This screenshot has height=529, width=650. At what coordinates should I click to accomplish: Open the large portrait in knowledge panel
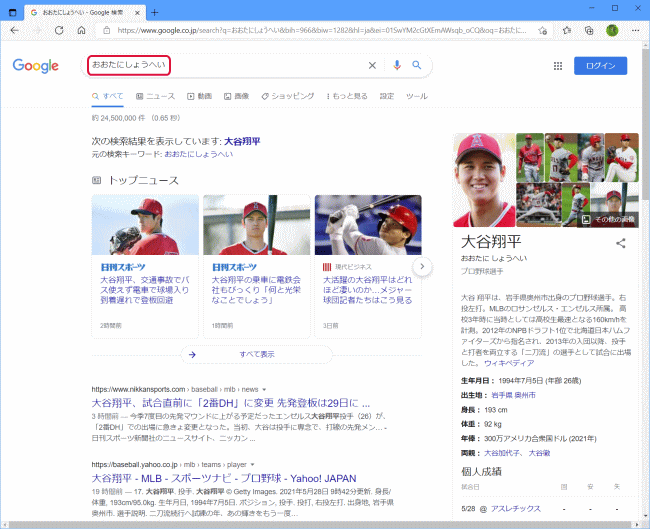(484, 180)
